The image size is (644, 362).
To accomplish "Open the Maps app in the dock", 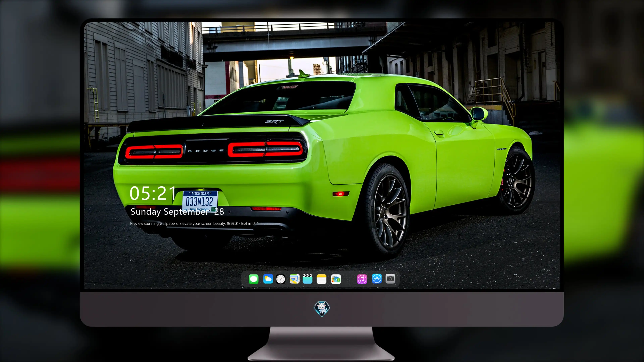I will click(294, 279).
